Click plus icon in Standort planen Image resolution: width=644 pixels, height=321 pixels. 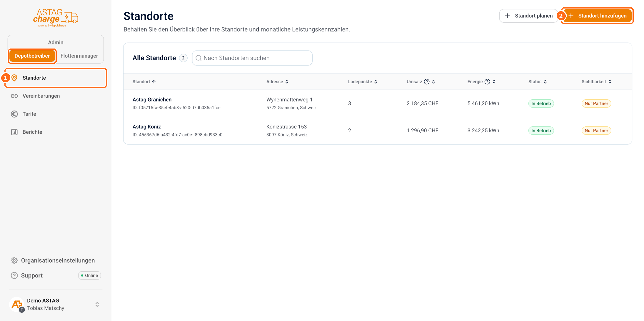[508, 16]
